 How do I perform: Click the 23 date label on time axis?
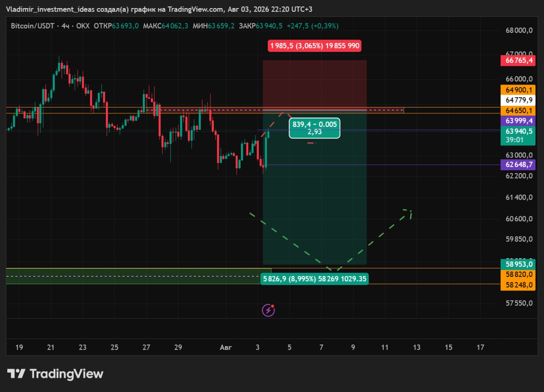83,347
